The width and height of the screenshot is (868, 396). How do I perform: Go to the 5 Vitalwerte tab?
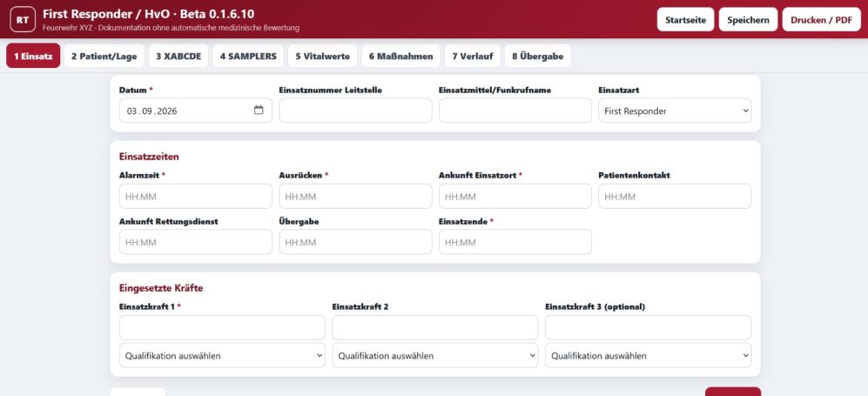(323, 56)
